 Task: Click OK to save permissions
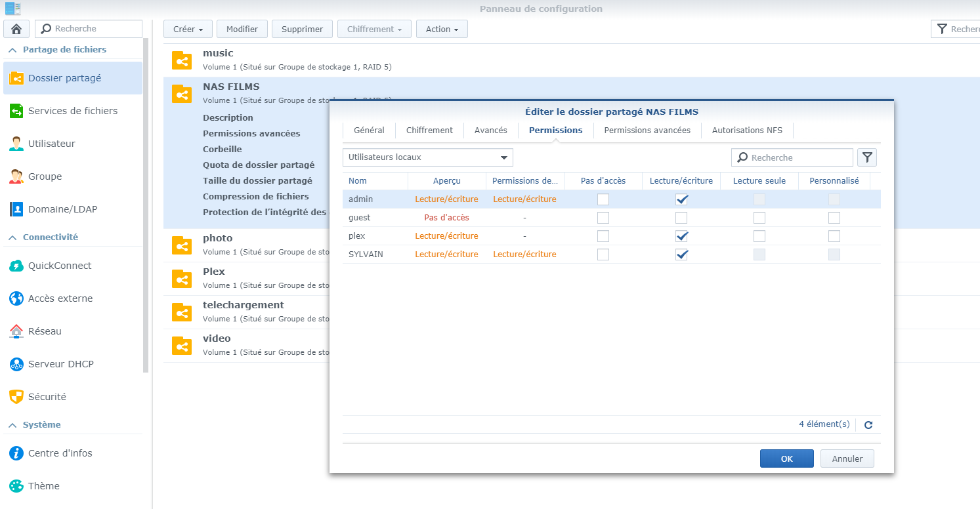786,458
